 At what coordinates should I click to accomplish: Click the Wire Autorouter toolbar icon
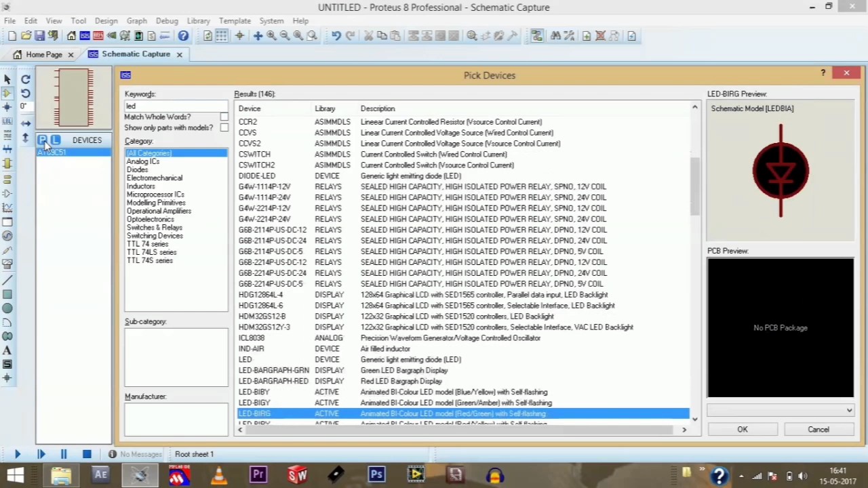(x=537, y=36)
